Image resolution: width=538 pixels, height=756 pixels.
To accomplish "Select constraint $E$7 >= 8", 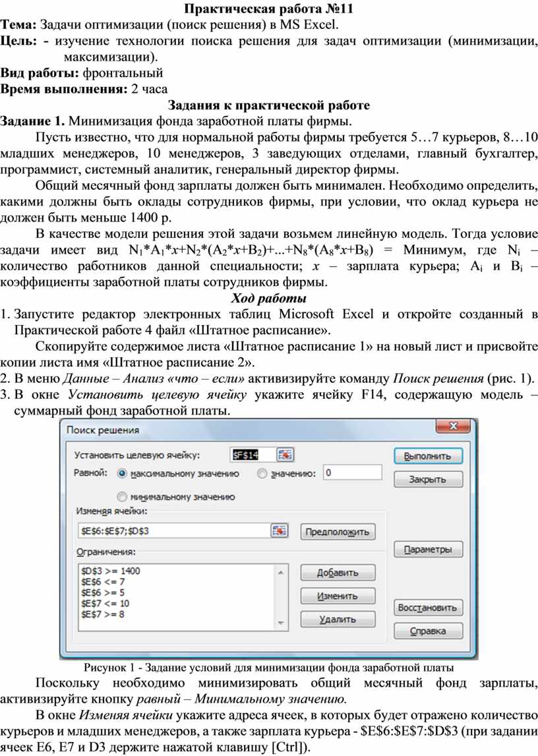I will (103, 614).
